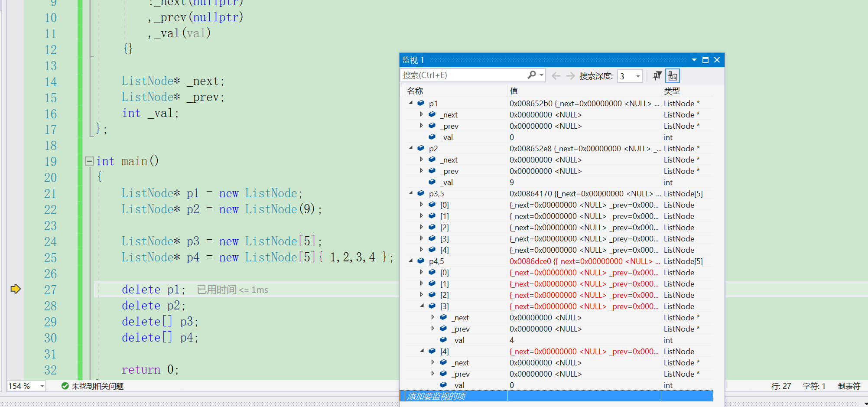
Task: Collapse the main() function outline box
Action: click(89, 161)
